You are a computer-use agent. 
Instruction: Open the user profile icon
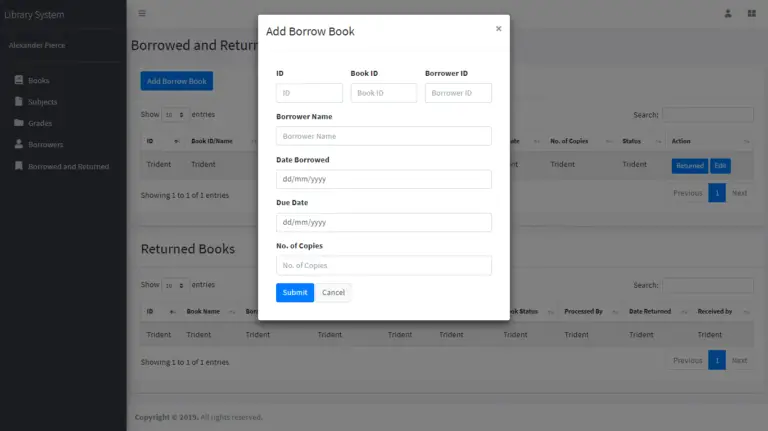click(x=728, y=13)
